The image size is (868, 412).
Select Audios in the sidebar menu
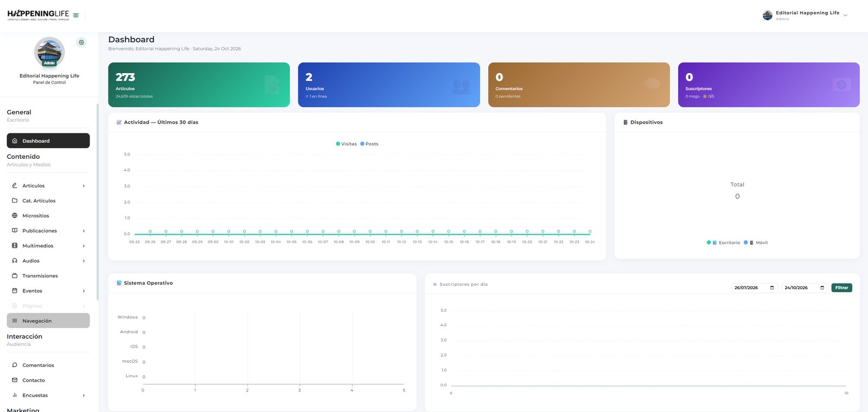click(x=48, y=261)
